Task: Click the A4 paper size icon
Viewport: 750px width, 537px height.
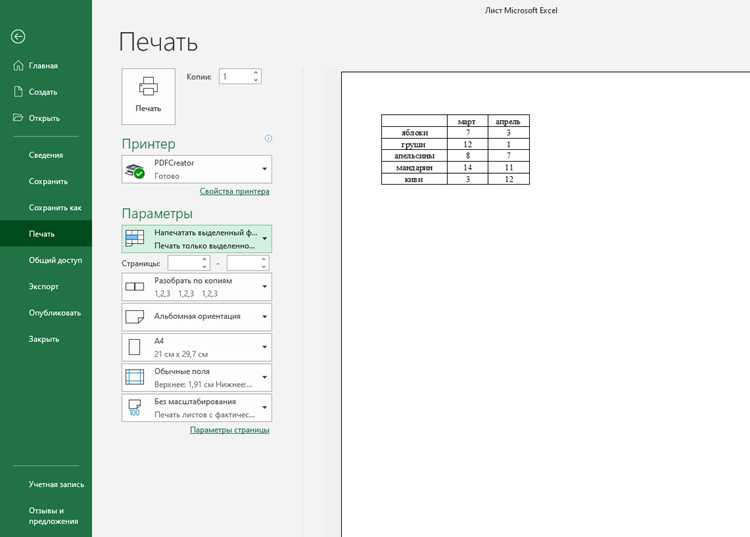Action: coord(134,347)
